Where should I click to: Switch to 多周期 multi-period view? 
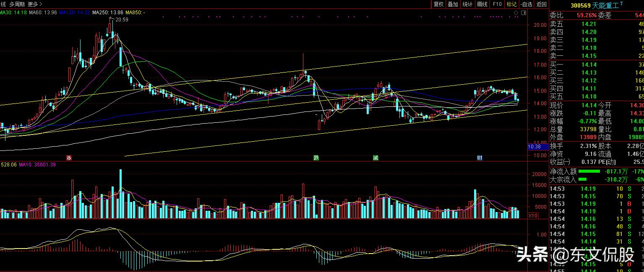point(17,4)
